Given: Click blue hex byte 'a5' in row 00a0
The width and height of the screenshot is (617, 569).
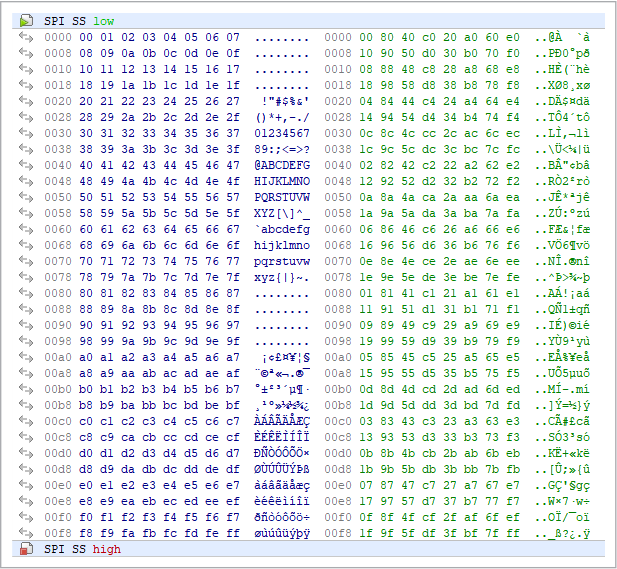Looking at the screenshot, I should coord(191,357).
